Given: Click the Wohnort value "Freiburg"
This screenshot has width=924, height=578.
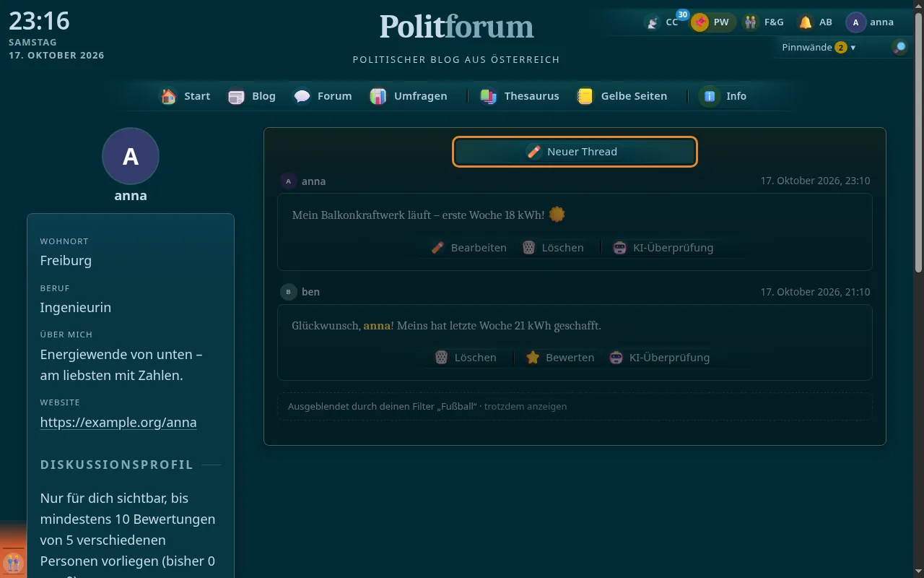Looking at the screenshot, I should click(66, 261).
